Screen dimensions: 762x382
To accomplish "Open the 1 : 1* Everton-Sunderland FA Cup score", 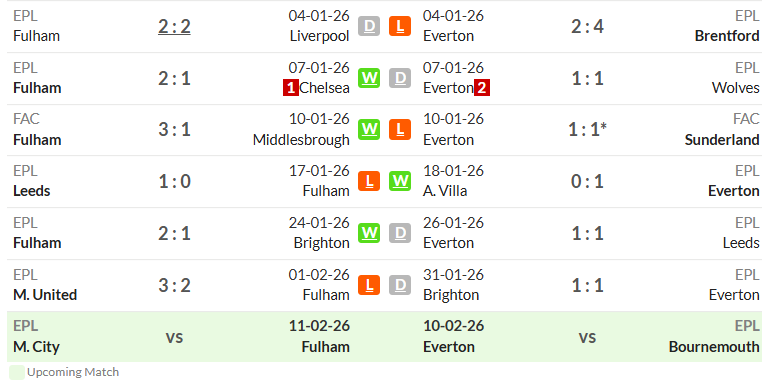I will click(x=587, y=129).
